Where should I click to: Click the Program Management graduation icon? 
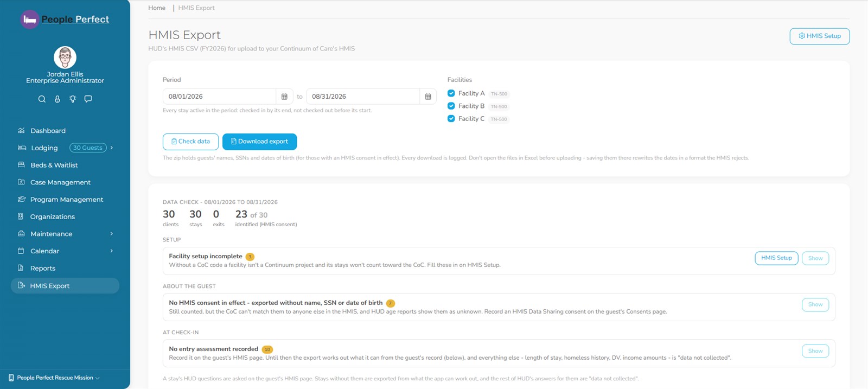point(22,199)
